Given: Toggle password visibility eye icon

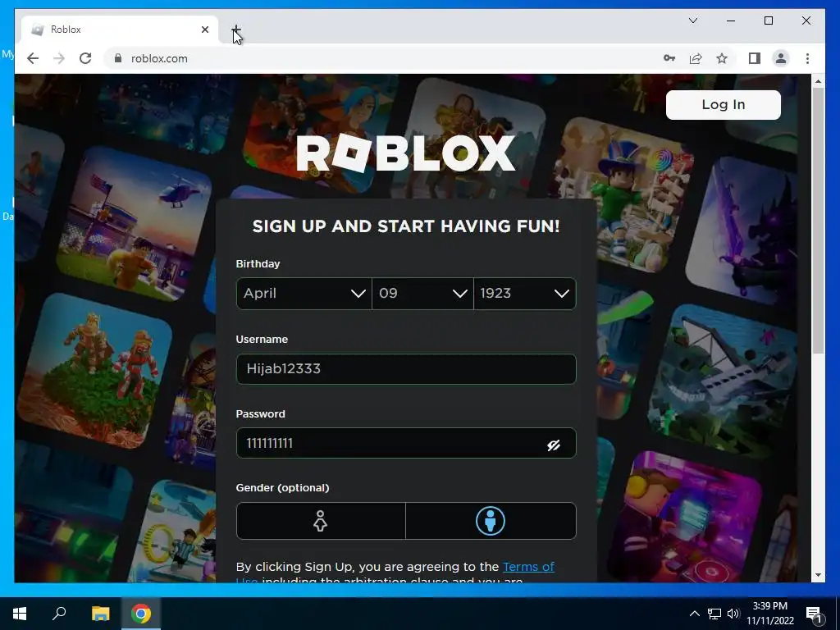Looking at the screenshot, I should pyautogui.click(x=554, y=445).
